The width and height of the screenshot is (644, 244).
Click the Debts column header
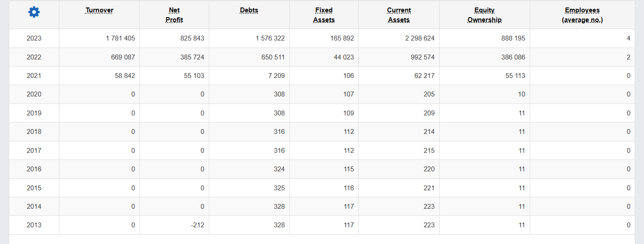click(x=249, y=10)
